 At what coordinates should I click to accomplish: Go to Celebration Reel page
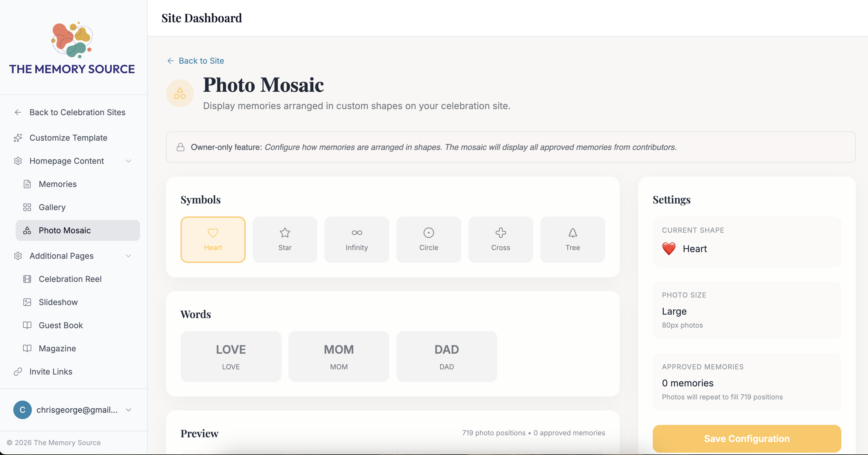pos(70,279)
